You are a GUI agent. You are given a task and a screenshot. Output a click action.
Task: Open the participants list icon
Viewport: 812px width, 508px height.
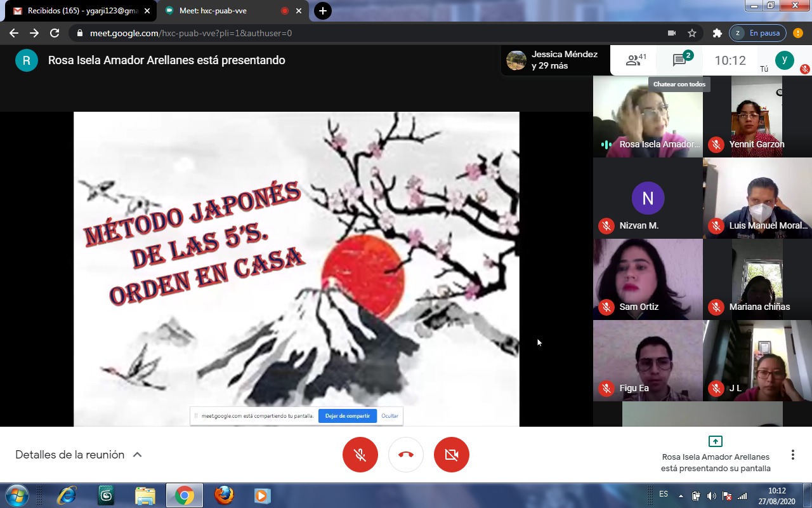tap(634, 60)
